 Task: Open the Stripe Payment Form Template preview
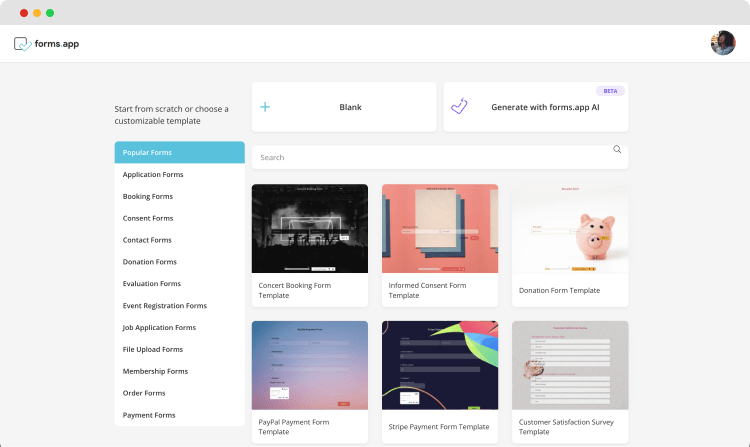pos(440,365)
